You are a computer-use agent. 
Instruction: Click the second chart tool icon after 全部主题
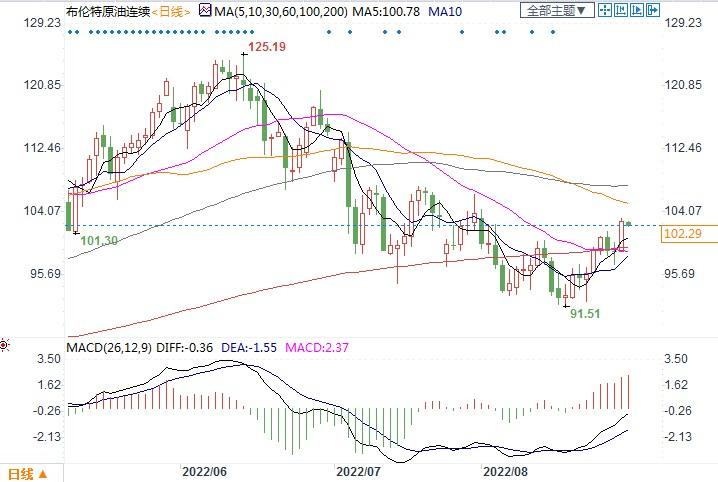621,10
